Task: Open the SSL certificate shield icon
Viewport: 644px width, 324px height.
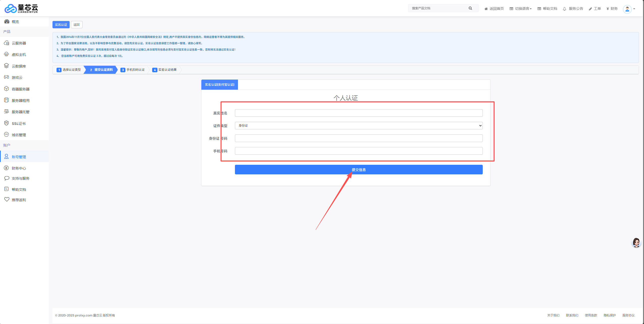Action: tap(7, 123)
